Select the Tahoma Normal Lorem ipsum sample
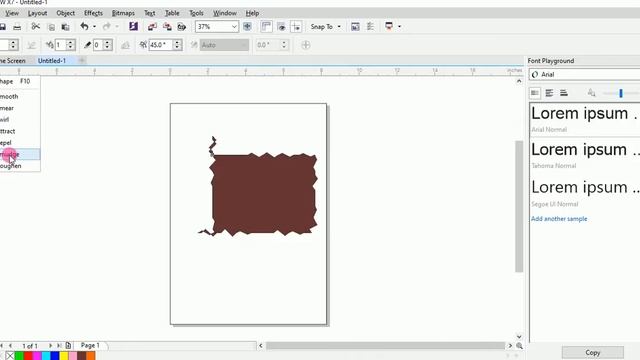This screenshot has height=360, width=640. click(x=584, y=156)
